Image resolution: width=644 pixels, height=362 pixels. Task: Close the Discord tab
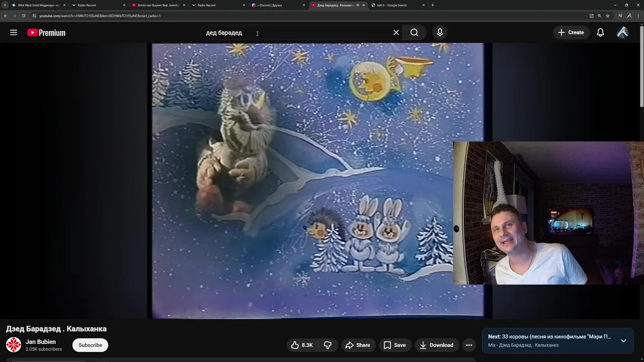(x=304, y=5)
